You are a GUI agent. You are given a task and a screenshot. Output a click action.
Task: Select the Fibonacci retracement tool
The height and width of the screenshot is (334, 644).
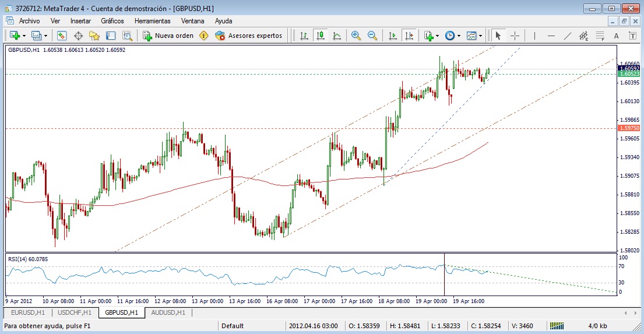[600, 36]
